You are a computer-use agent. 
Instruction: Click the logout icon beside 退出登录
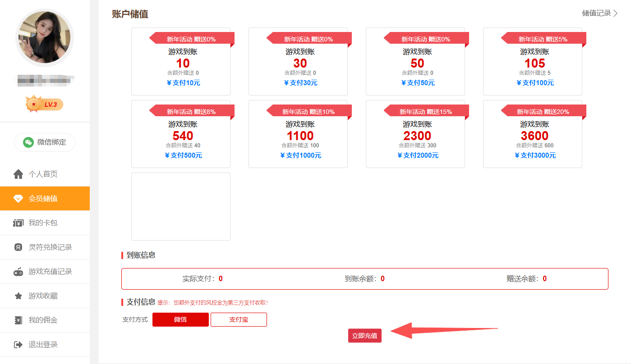click(x=18, y=345)
